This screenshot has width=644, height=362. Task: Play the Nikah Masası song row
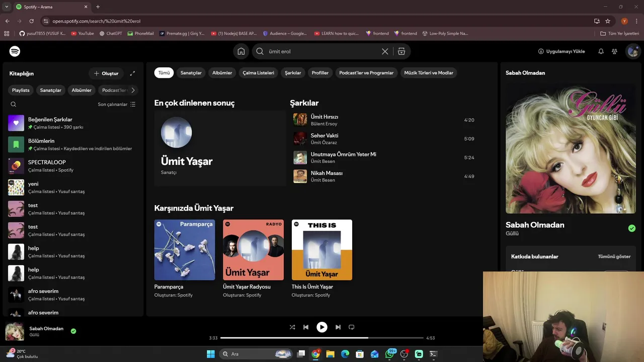(384, 176)
